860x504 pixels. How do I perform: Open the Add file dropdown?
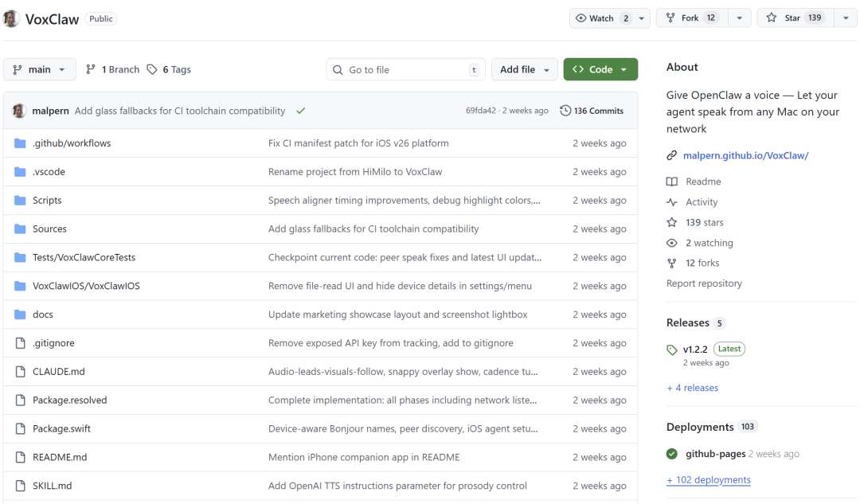[x=524, y=69]
